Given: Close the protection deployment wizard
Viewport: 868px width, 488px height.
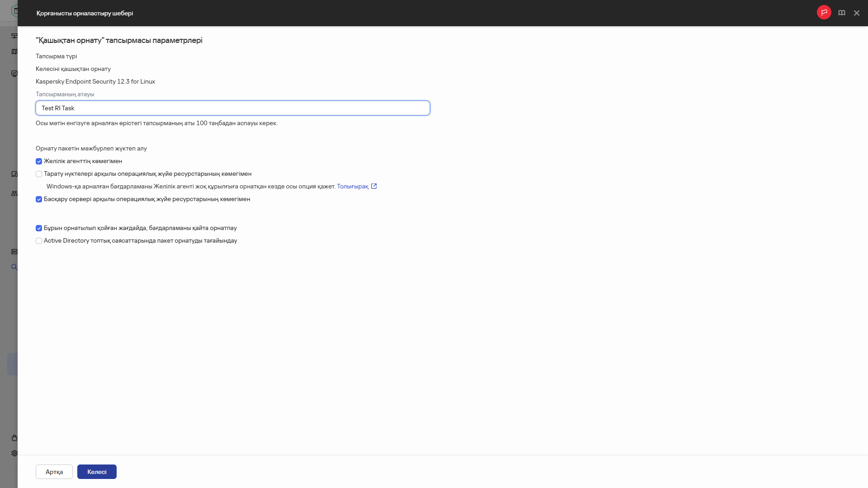Looking at the screenshot, I should pyautogui.click(x=856, y=13).
